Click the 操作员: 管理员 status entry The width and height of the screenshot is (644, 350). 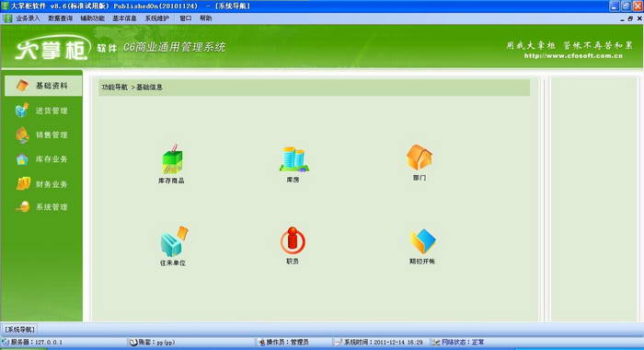pos(283,343)
